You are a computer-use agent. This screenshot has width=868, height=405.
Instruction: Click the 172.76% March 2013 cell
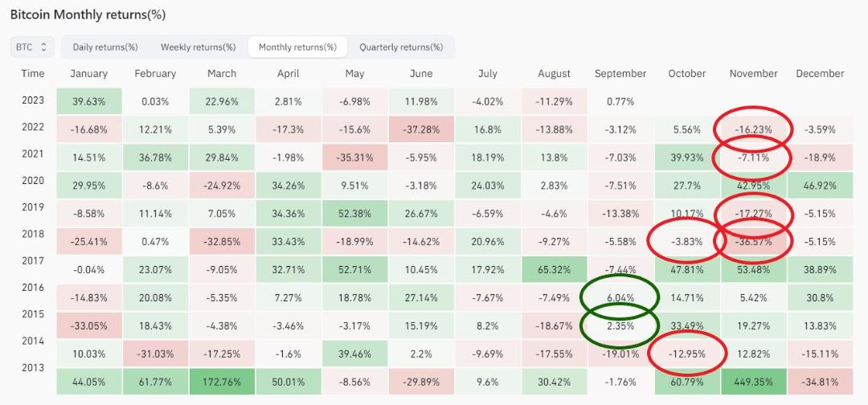[x=222, y=382]
